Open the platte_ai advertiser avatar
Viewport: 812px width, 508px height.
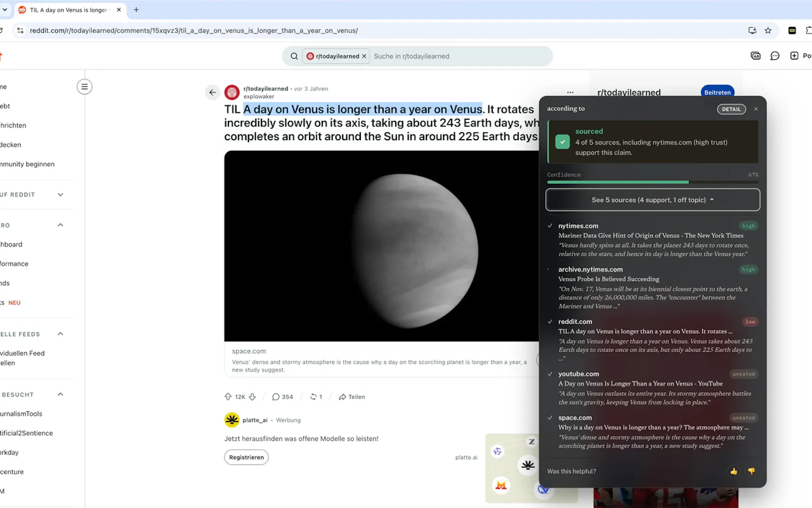point(232,420)
